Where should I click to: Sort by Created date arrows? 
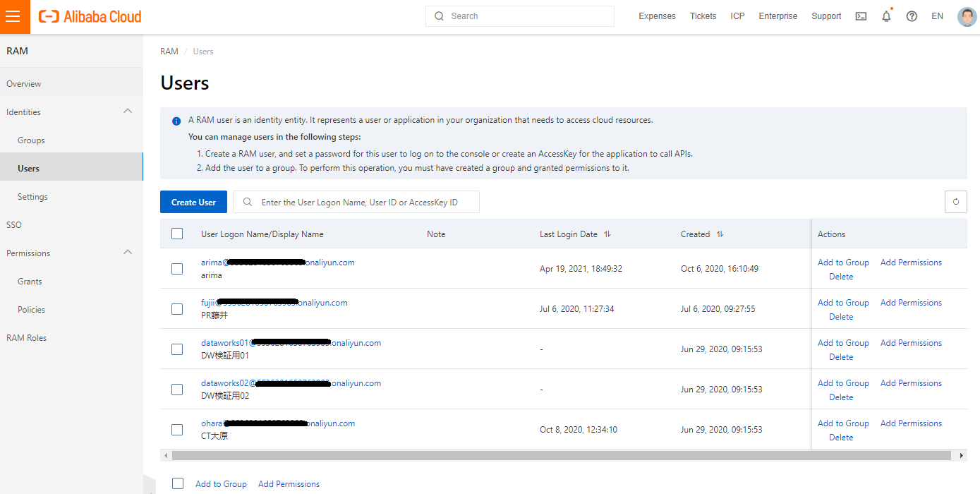pos(720,234)
